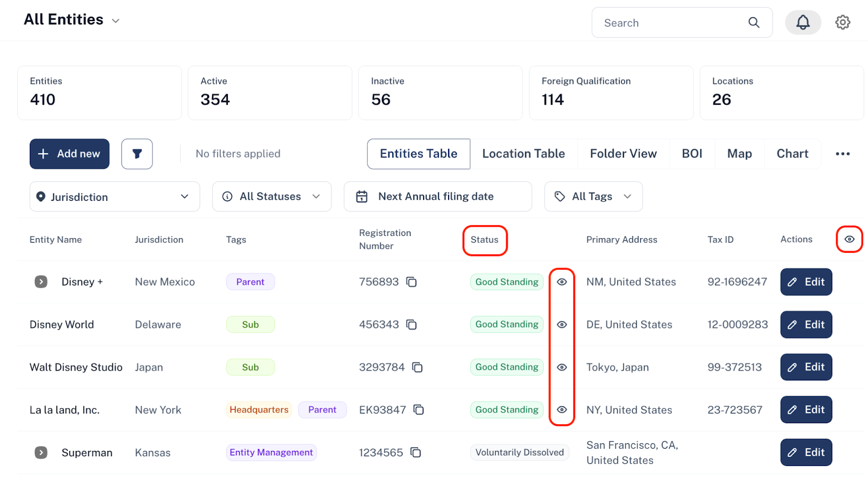Switch to the Folder View tab
The image size is (868, 478).
pos(623,154)
